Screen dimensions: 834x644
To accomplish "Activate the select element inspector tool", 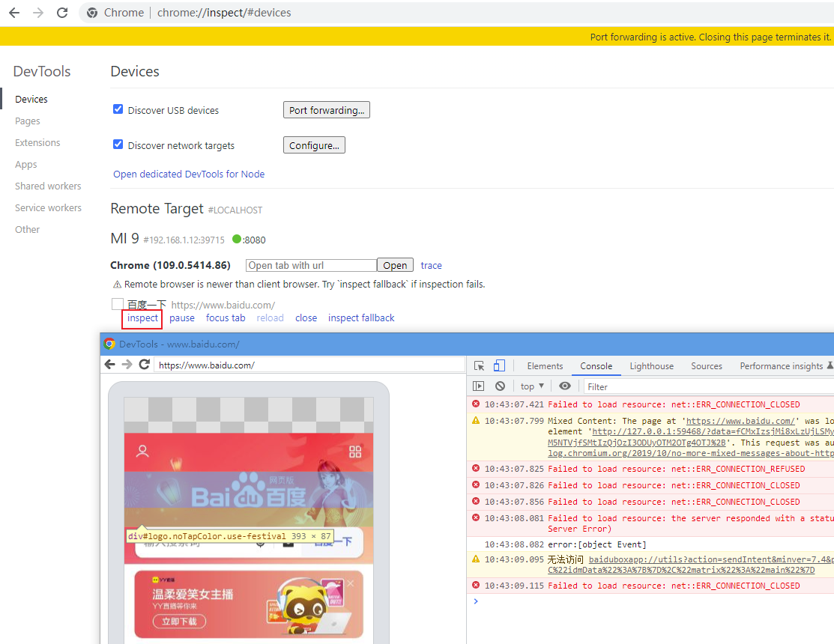I will (480, 365).
